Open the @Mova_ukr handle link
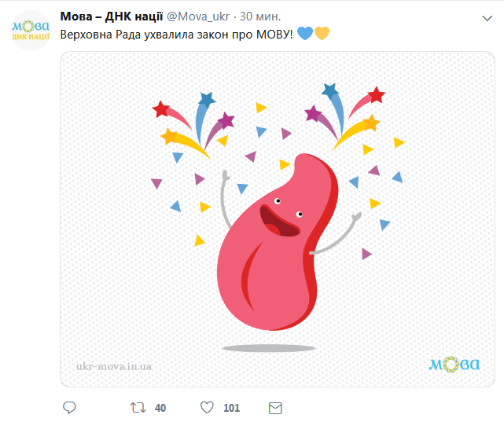 pos(200,17)
